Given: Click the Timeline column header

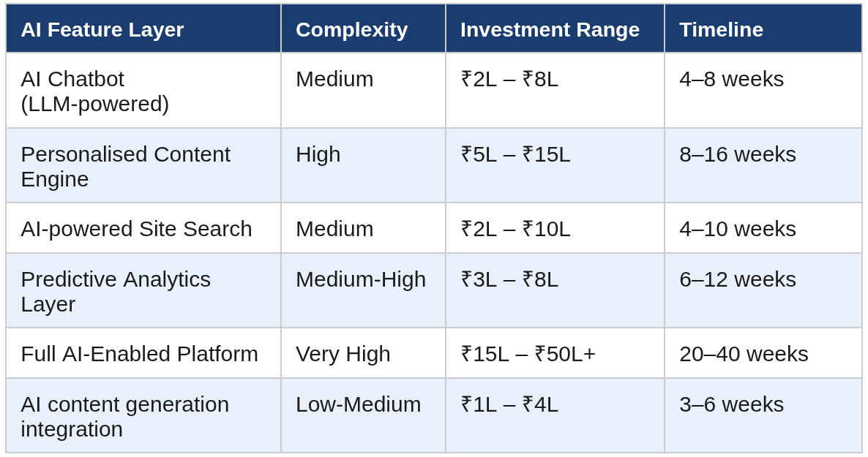Looking at the screenshot, I should (x=721, y=29).
